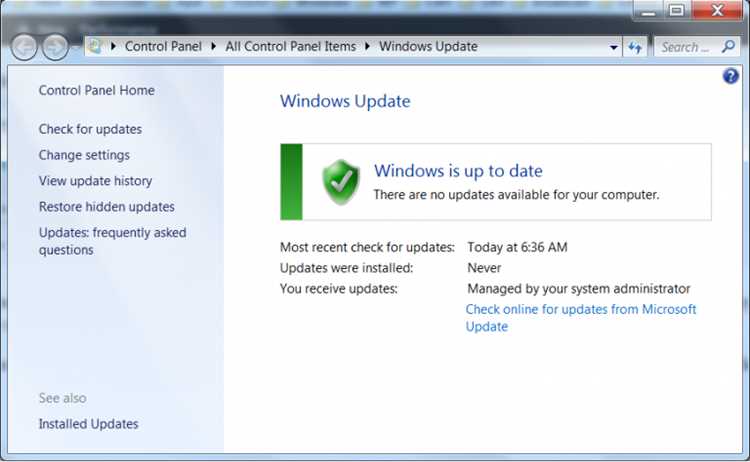Click 'Windows is up to date' status text
The image size is (750, 462).
click(458, 171)
